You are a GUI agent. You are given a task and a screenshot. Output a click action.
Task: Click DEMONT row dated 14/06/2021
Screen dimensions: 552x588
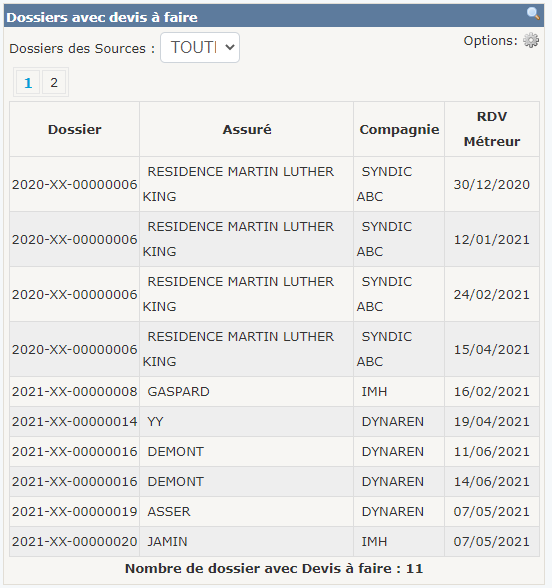click(274, 482)
